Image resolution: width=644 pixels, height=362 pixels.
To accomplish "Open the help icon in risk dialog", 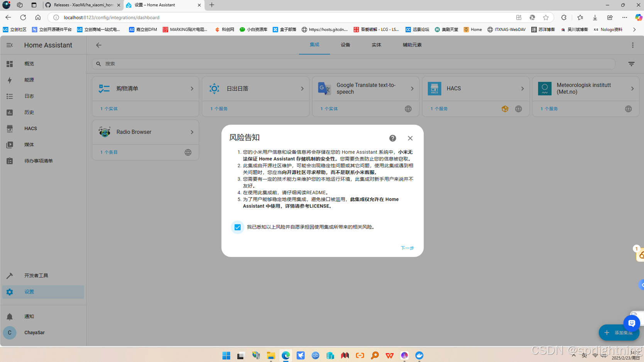I will [392, 138].
